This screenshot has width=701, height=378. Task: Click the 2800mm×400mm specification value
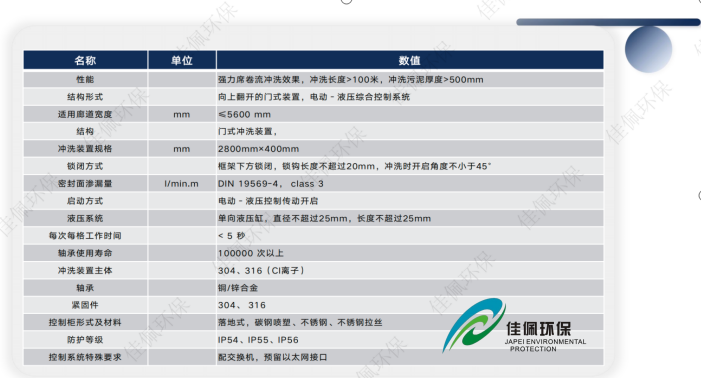click(258, 149)
